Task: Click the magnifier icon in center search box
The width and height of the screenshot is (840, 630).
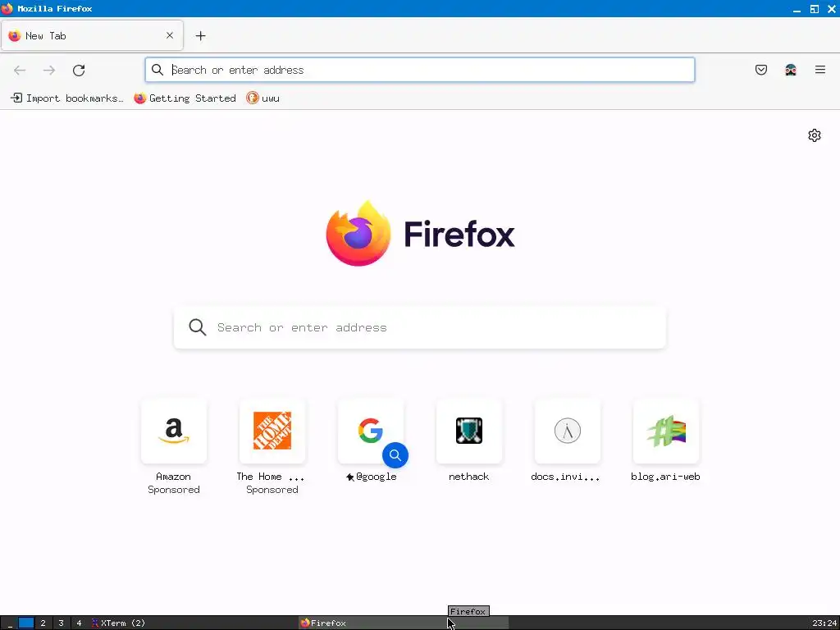Action: click(x=197, y=327)
